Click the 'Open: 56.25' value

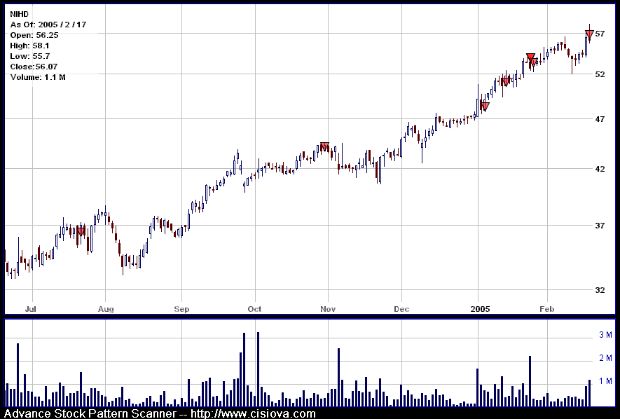point(34,35)
